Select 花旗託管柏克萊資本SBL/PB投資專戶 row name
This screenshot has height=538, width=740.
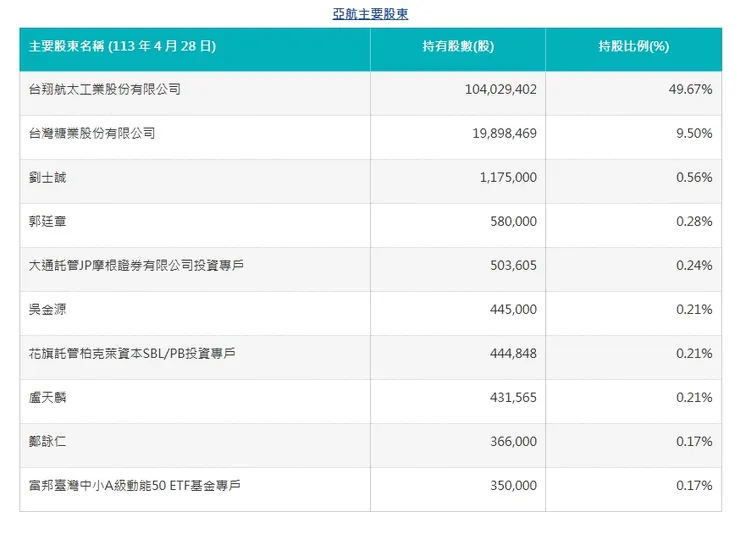pos(132,353)
